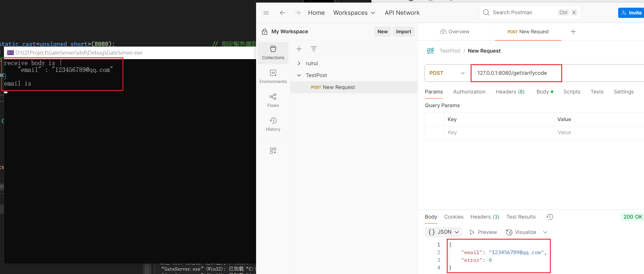Open the Tests tab

[x=597, y=92]
